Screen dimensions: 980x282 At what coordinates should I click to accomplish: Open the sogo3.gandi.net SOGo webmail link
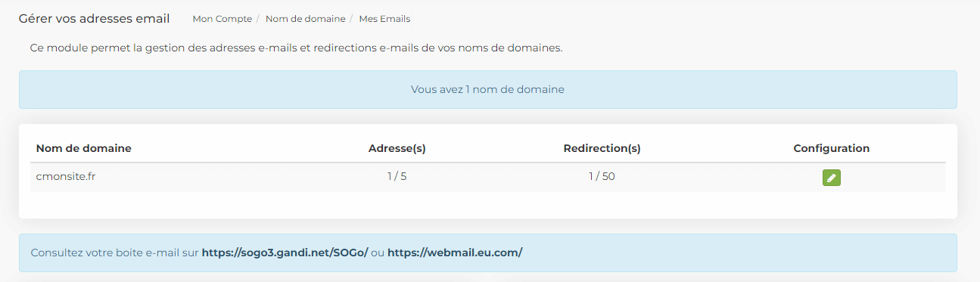pyautogui.click(x=285, y=253)
